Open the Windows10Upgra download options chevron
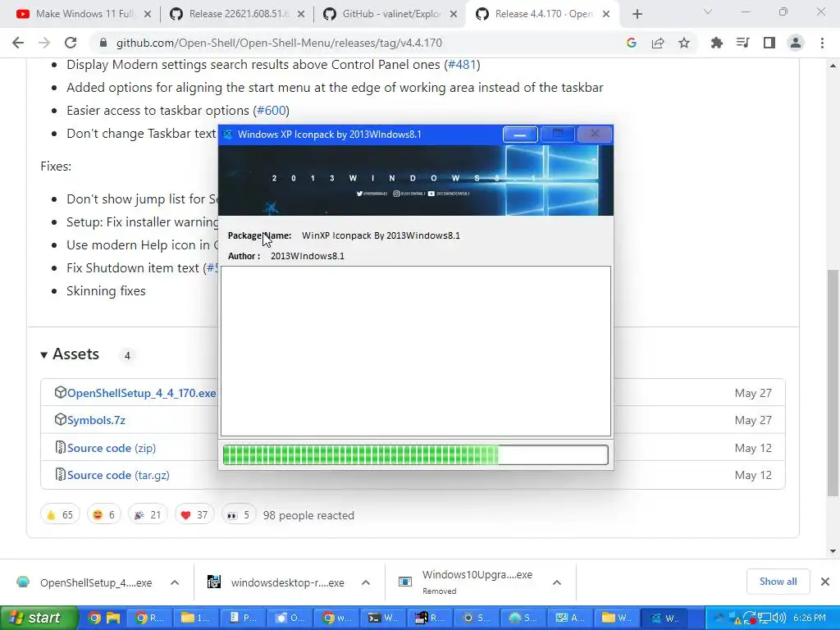 [x=557, y=582]
